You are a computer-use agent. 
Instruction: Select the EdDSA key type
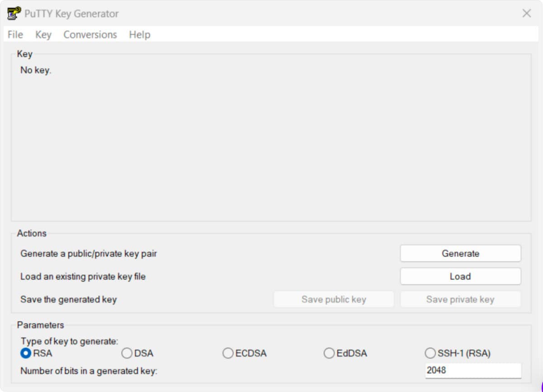click(x=345, y=354)
